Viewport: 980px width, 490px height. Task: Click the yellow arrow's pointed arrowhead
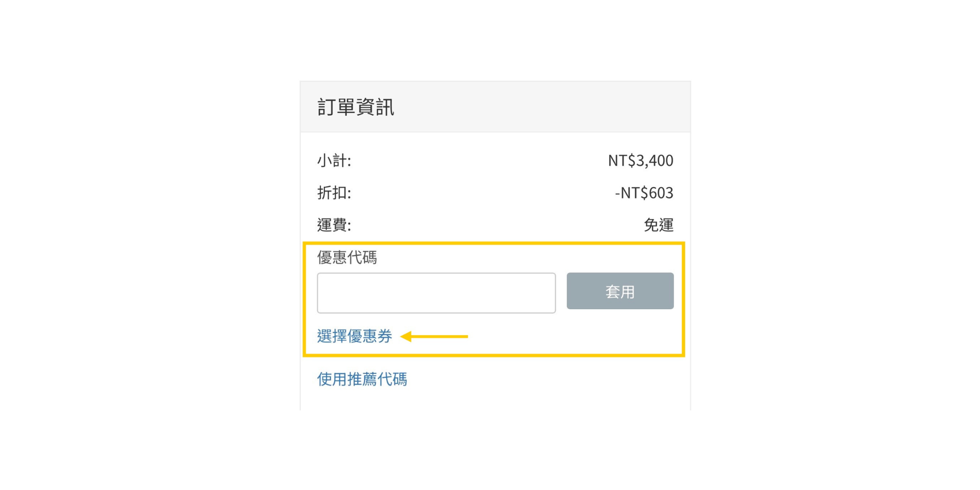click(x=406, y=337)
